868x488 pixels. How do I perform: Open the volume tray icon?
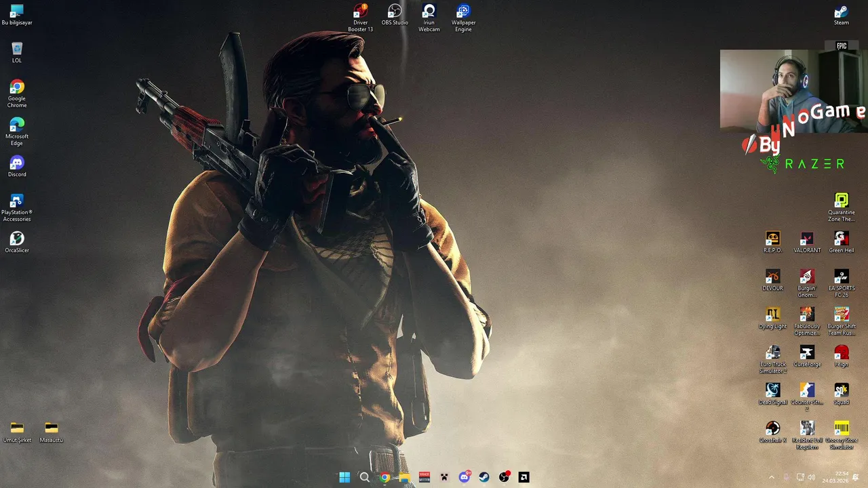pos(812,477)
